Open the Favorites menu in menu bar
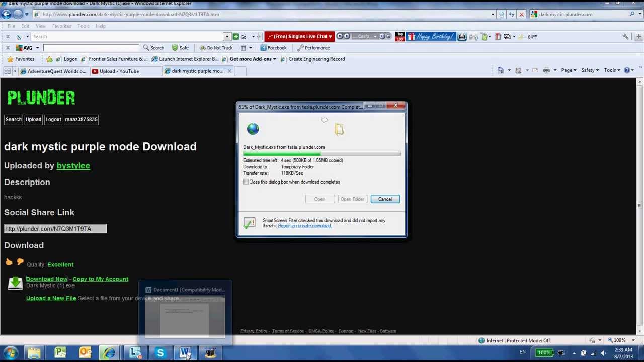Screen dimensions: 644x362 61,26
